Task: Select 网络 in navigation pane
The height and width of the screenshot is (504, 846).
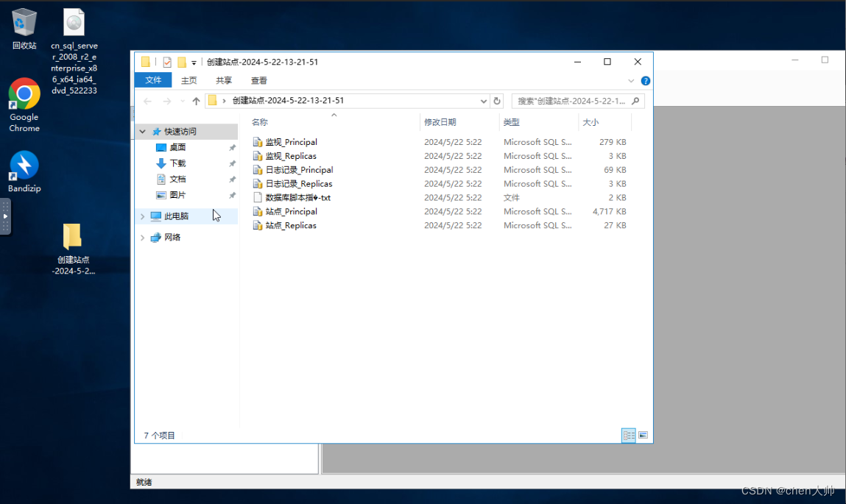Action: (x=172, y=237)
